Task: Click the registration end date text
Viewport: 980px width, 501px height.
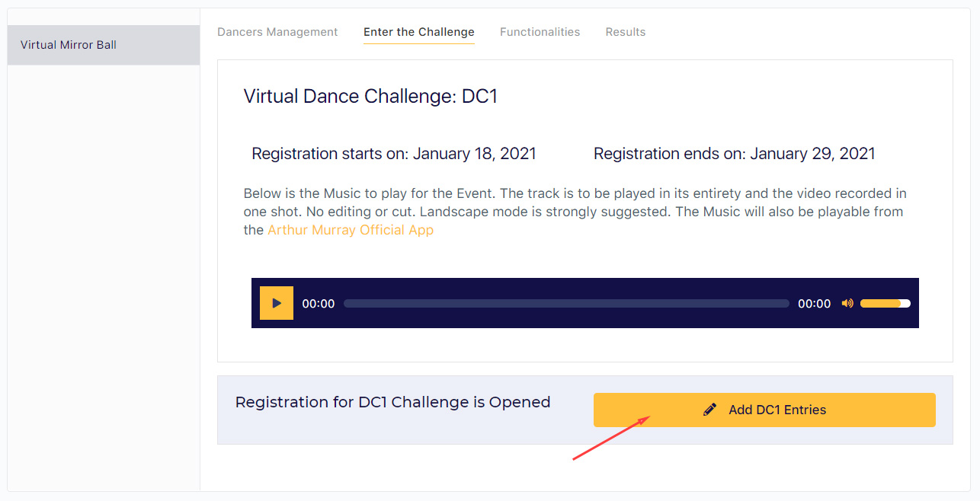Action: tap(735, 154)
